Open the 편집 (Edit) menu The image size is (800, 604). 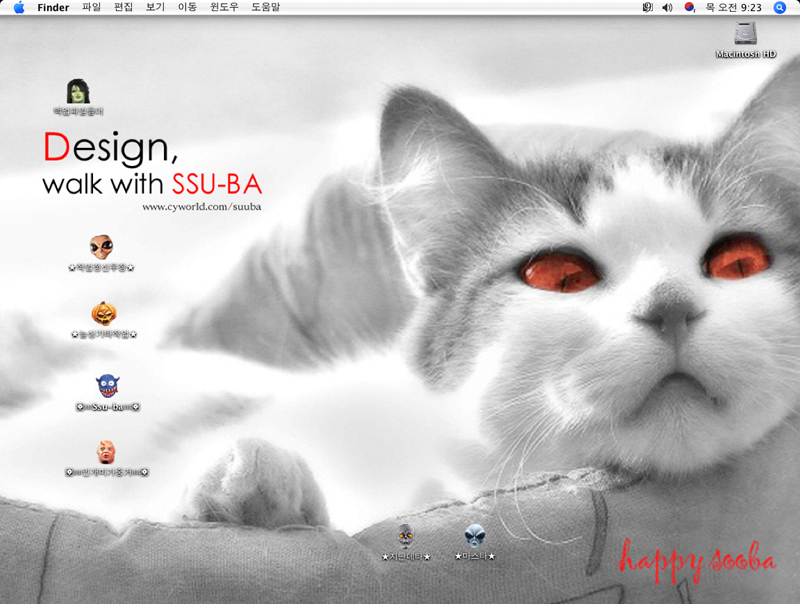point(123,7)
